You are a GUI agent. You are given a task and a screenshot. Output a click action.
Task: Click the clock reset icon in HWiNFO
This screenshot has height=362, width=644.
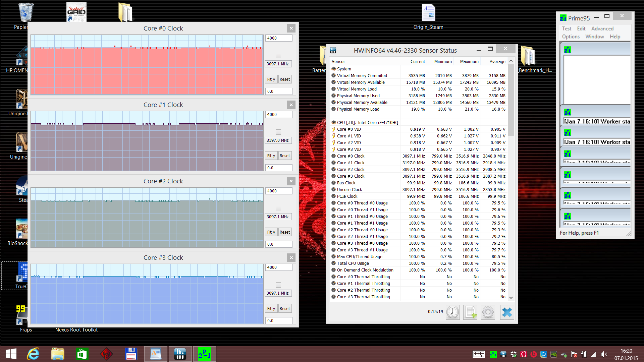point(452,312)
